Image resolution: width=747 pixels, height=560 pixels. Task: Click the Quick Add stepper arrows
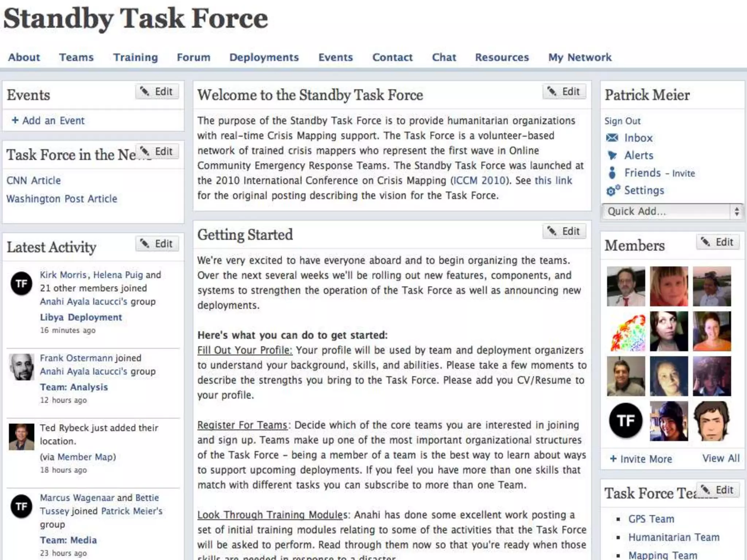tap(736, 211)
